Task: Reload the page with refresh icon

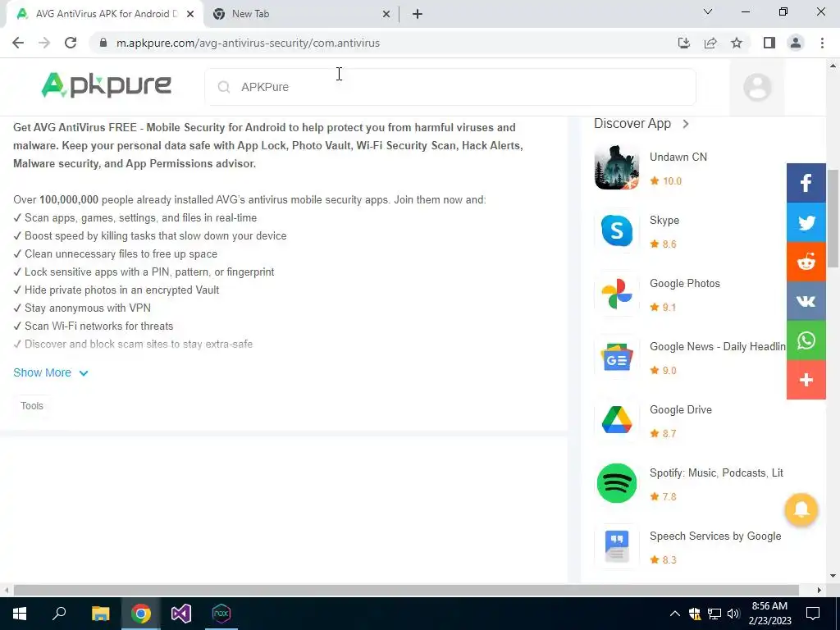Action: pos(71,43)
